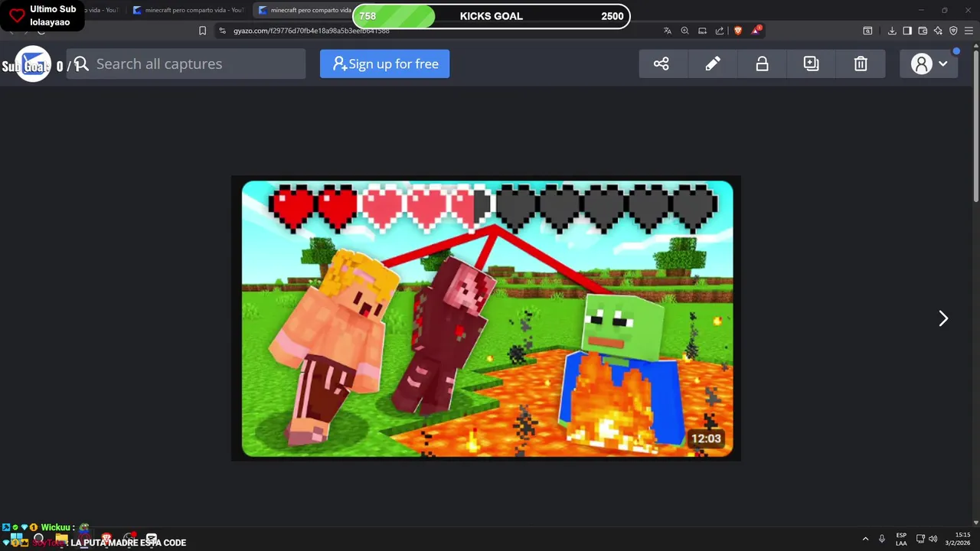This screenshot has width=980, height=551.
Task: Click the translate page icon
Action: coord(668,31)
